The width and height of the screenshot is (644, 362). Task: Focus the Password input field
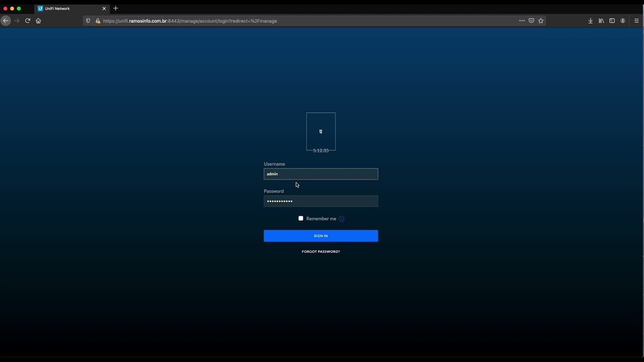click(321, 201)
